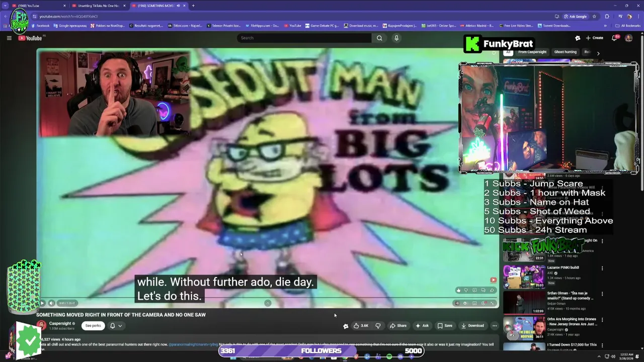This screenshot has height=362, width=644.
Task: Open Lazarov PINKI build! video thumbnail
Action: (524, 277)
